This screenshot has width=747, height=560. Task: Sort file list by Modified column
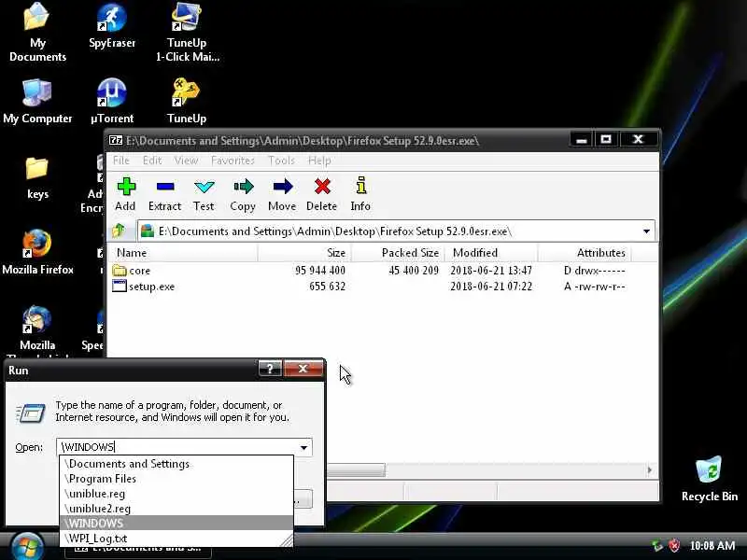point(491,253)
